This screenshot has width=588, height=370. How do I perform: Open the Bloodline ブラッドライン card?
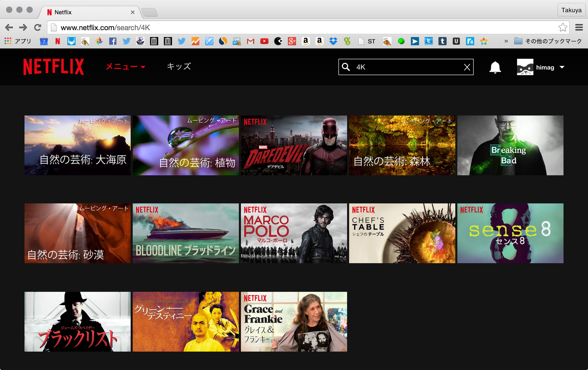coord(186,233)
